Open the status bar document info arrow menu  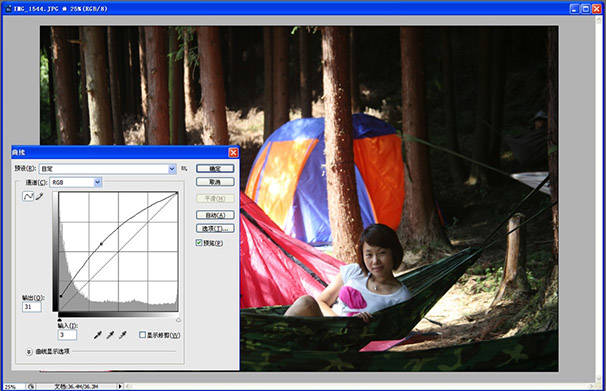click(x=120, y=386)
